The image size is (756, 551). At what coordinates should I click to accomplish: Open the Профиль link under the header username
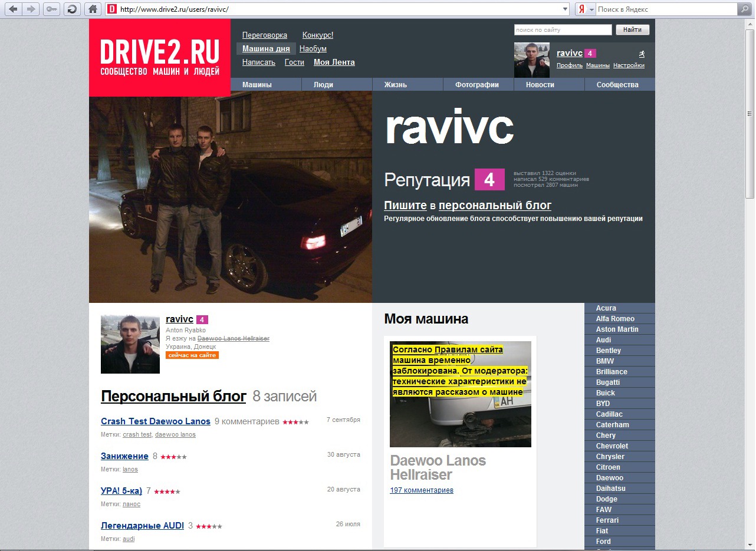[570, 65]
